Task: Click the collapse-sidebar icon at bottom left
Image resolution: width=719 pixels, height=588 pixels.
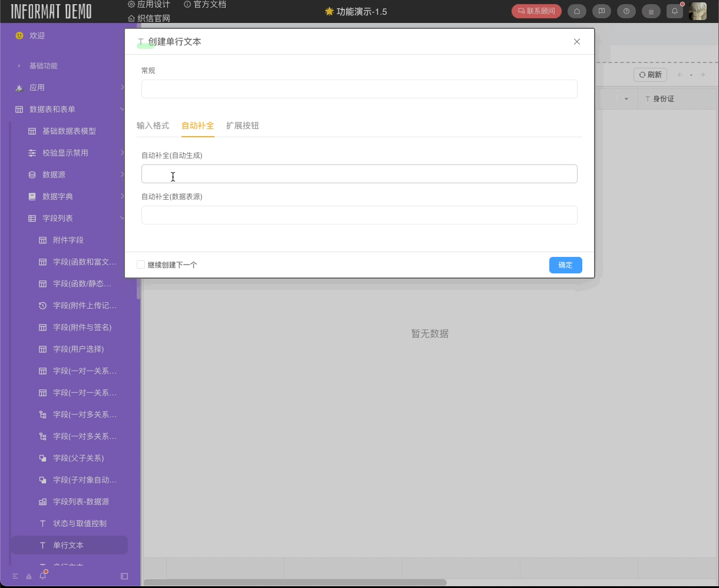Action: click(124, 576)
